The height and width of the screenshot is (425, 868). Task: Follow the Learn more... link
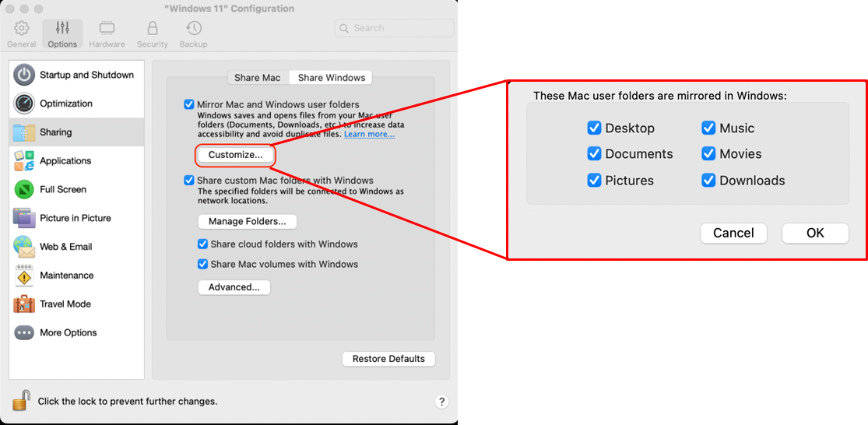pos(369,135)
